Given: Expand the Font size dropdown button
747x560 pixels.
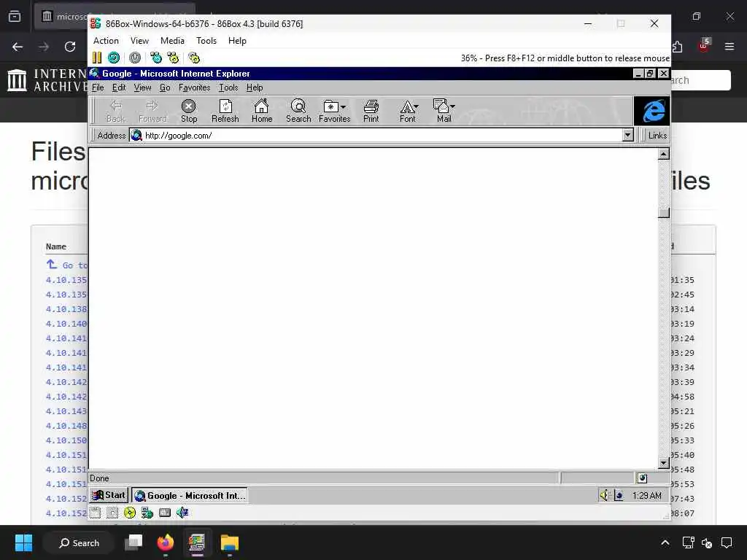Looking at the screenshot, I should pyautogui.click(x=417, y=107).
